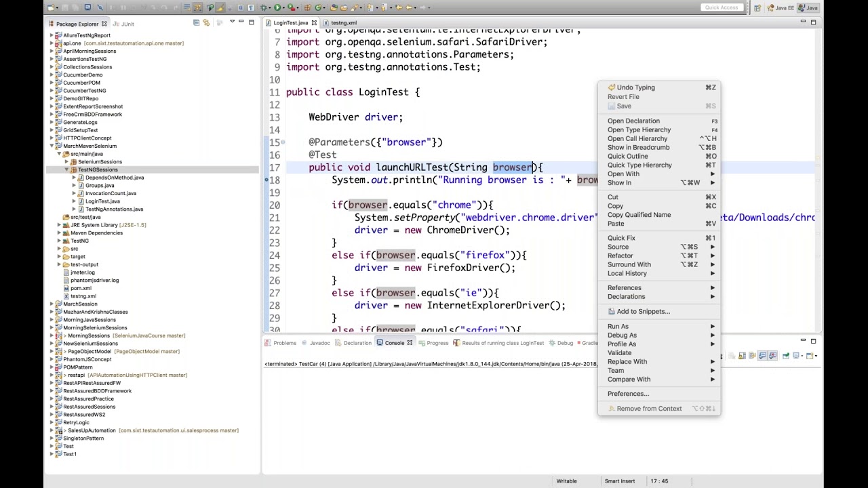Click the New Java Package toolbar icon
The height and width of the screenshot is (488, 868).
point(307,7)
